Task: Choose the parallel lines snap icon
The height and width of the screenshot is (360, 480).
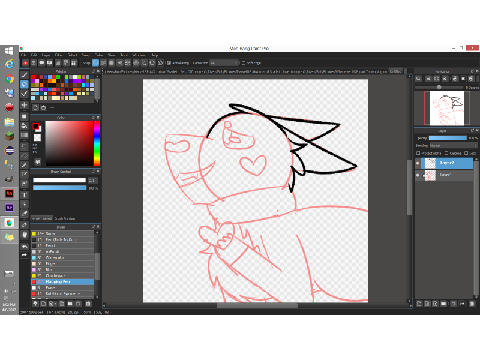Action: (103, 63)
